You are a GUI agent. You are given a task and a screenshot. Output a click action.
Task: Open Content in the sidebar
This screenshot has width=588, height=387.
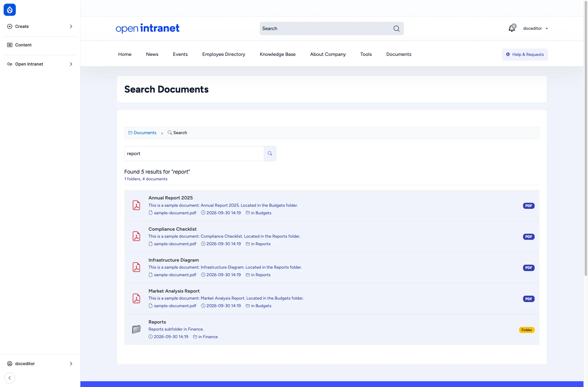pyautogui.click(x=40, y=45)
